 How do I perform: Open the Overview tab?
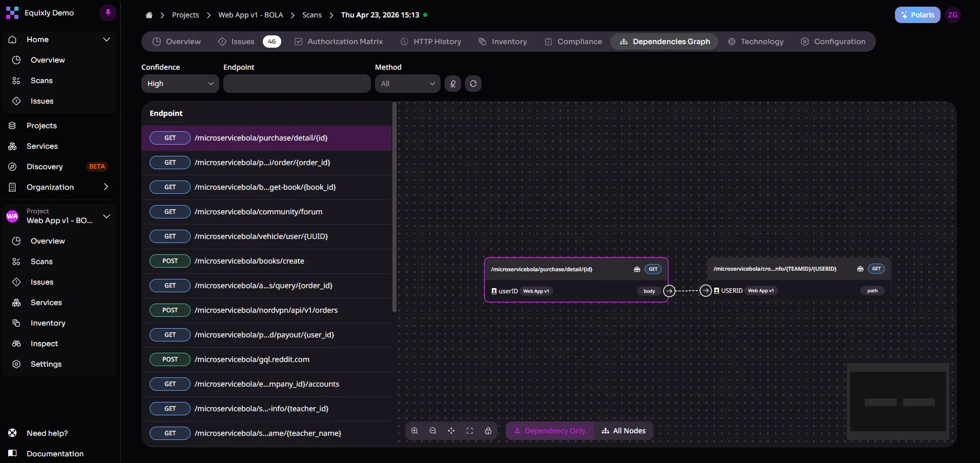[177, 42]
